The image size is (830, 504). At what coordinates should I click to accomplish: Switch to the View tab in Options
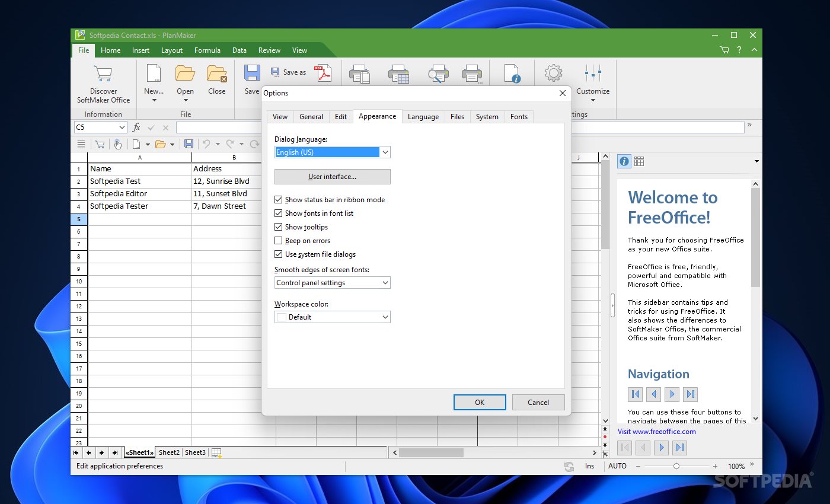(280, 117)
